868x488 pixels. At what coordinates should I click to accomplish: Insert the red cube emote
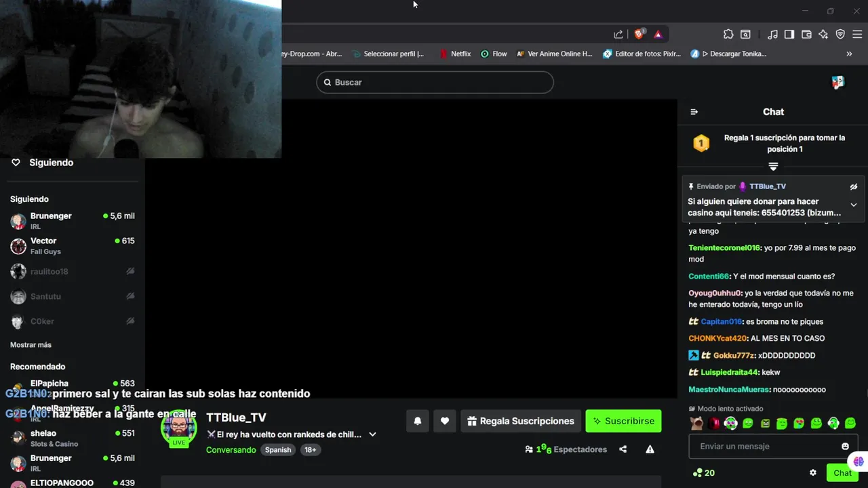click(x=713, y=423)
